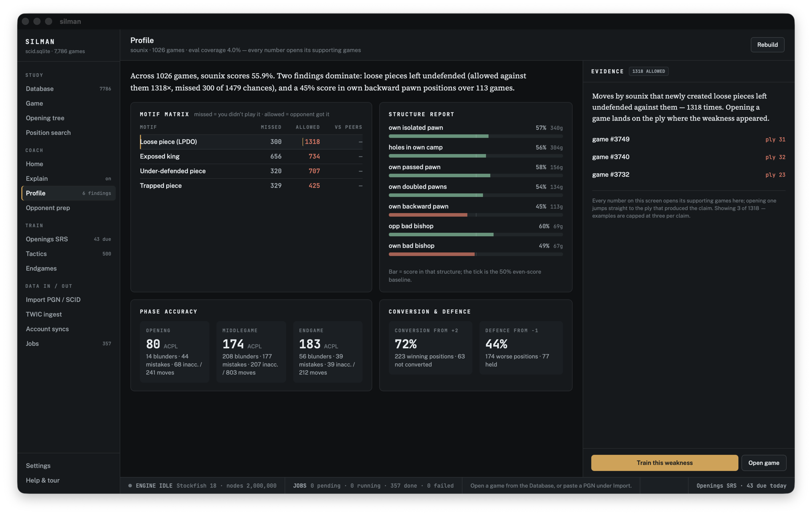
Task: Select the Loose piece (LPDO) motif row
Action: [x=251, y=142]
